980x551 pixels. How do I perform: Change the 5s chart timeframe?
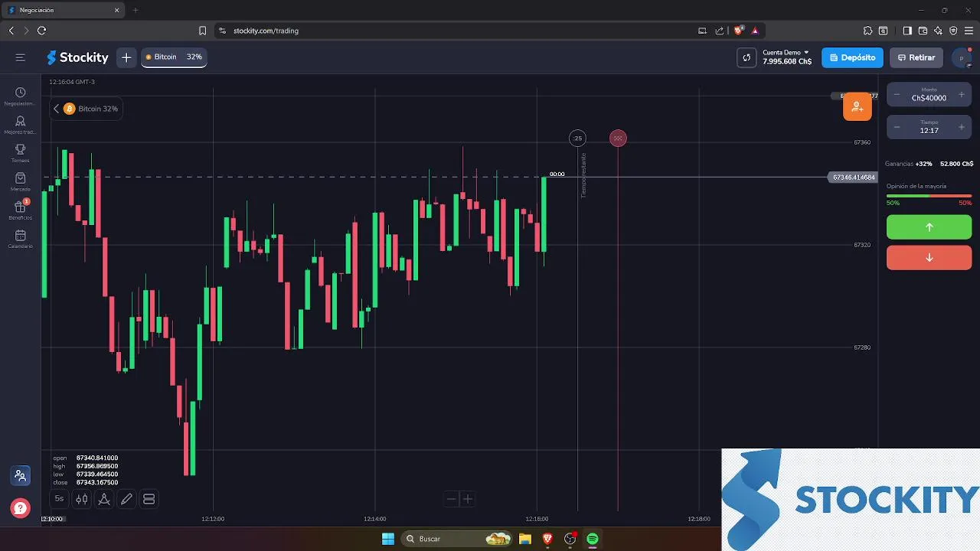pyautogui.click(x=59, y=499)
